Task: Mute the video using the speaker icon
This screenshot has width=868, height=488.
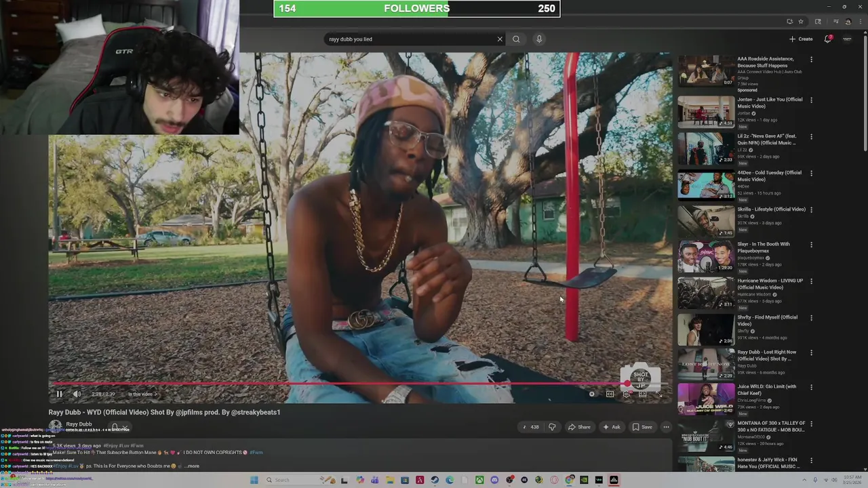Action: [77, 394]
